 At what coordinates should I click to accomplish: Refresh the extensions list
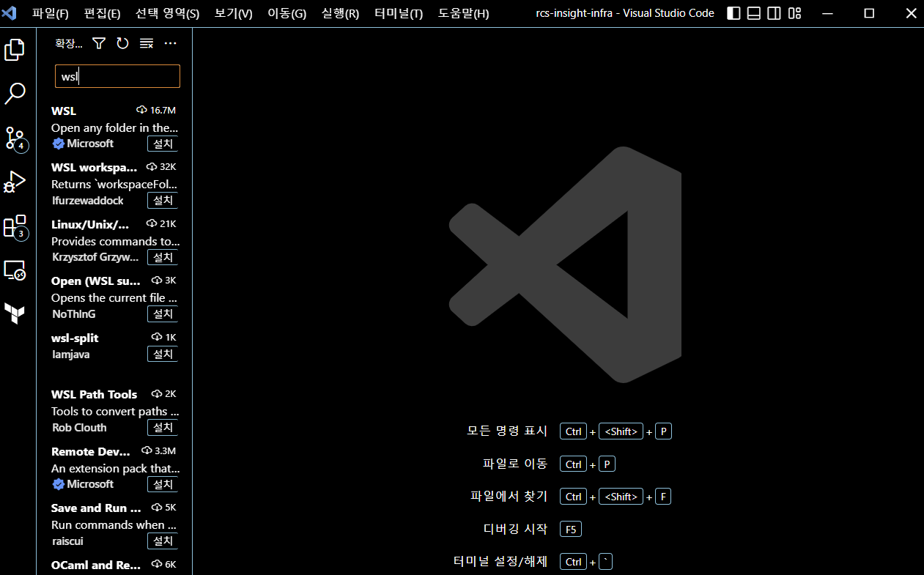point(122,44)
